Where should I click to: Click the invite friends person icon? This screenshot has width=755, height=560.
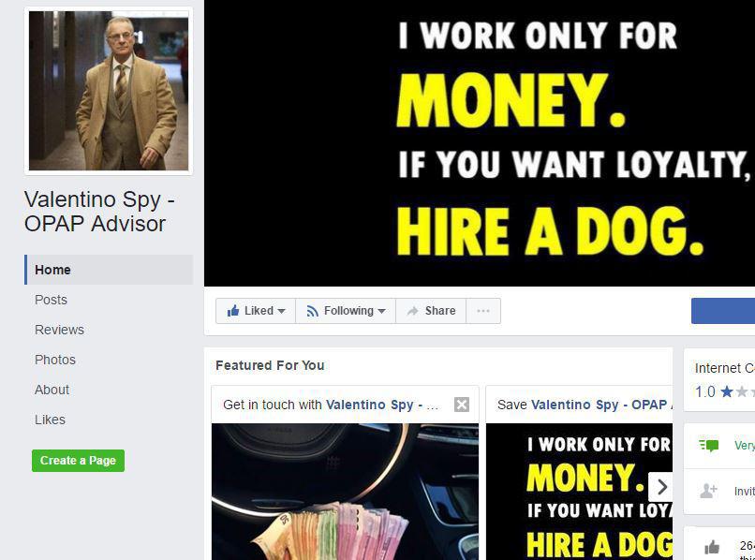[708, 491]
